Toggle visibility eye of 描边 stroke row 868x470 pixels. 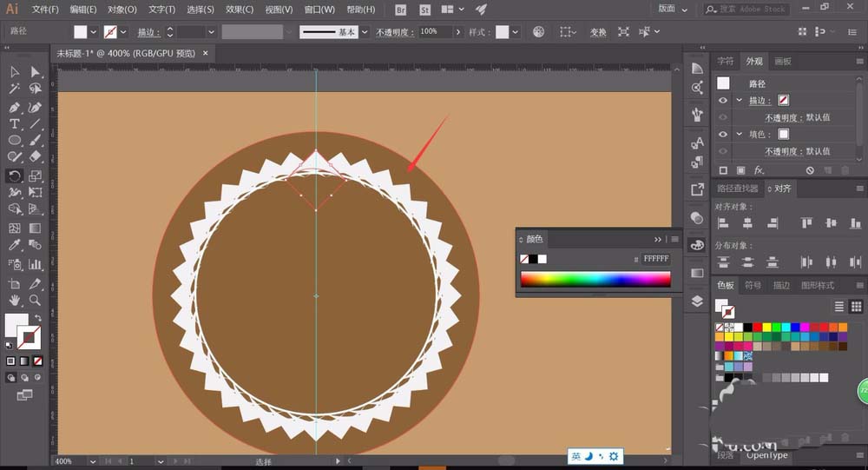coord(723,101)
